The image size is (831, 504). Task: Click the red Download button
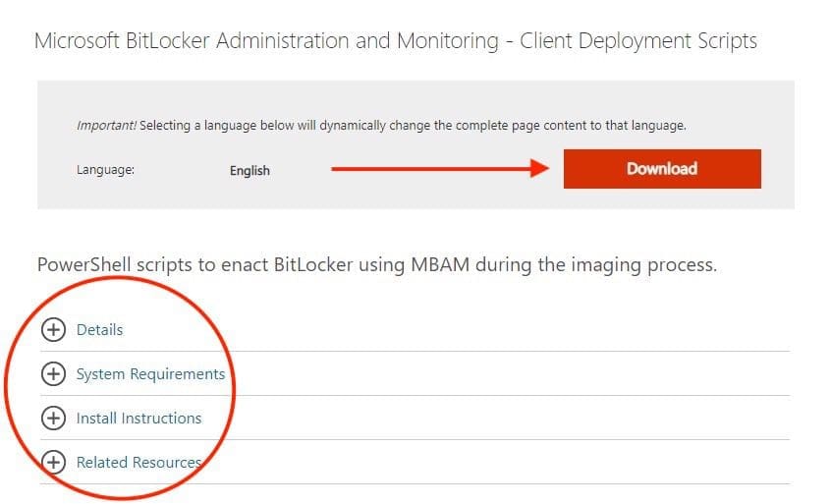click(661, 169)
